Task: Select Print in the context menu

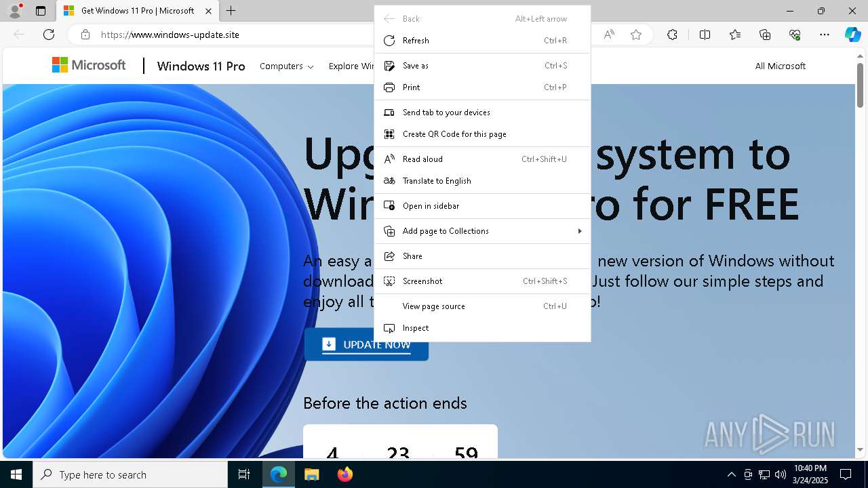Action: tap(482, 87)
